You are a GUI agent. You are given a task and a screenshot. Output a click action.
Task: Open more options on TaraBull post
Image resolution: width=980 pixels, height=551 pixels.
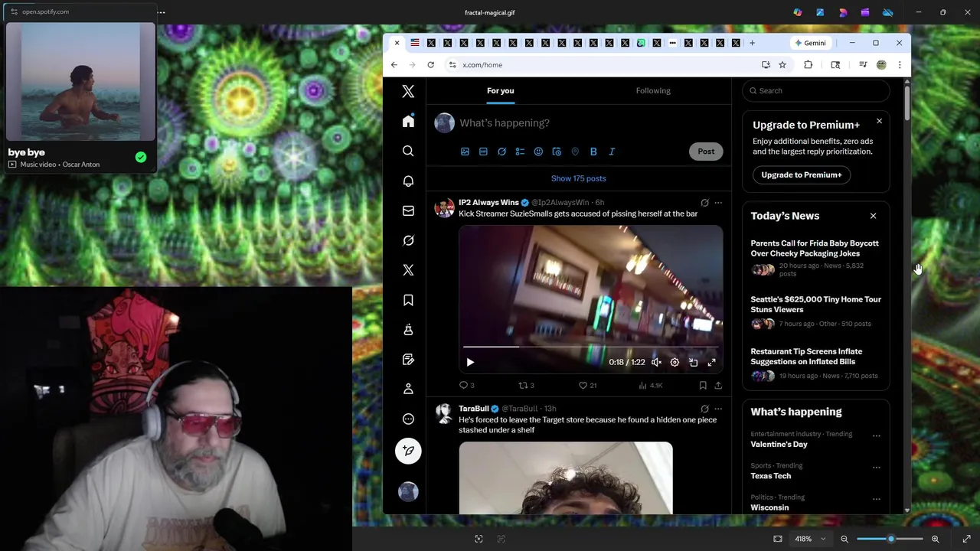(718, 409)
